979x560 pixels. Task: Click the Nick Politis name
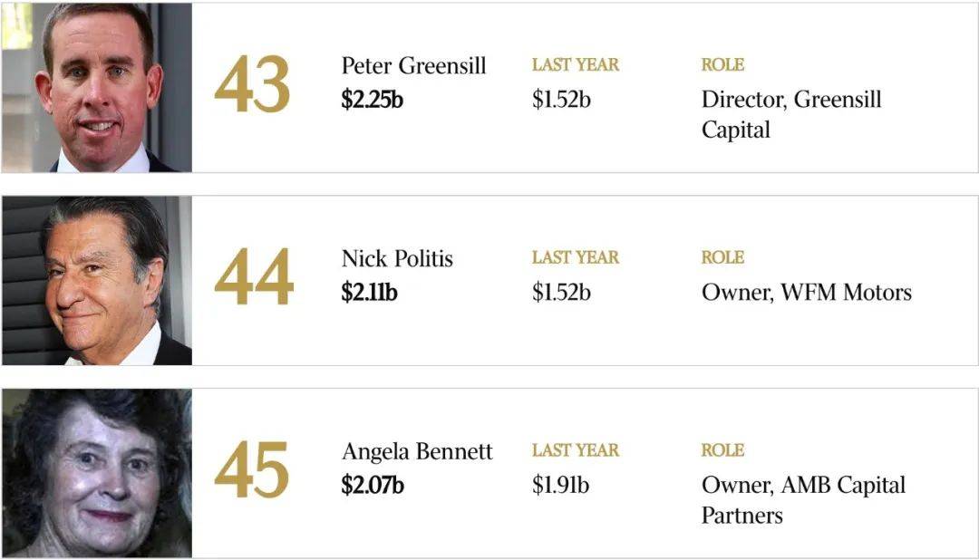tap(397, 258)
